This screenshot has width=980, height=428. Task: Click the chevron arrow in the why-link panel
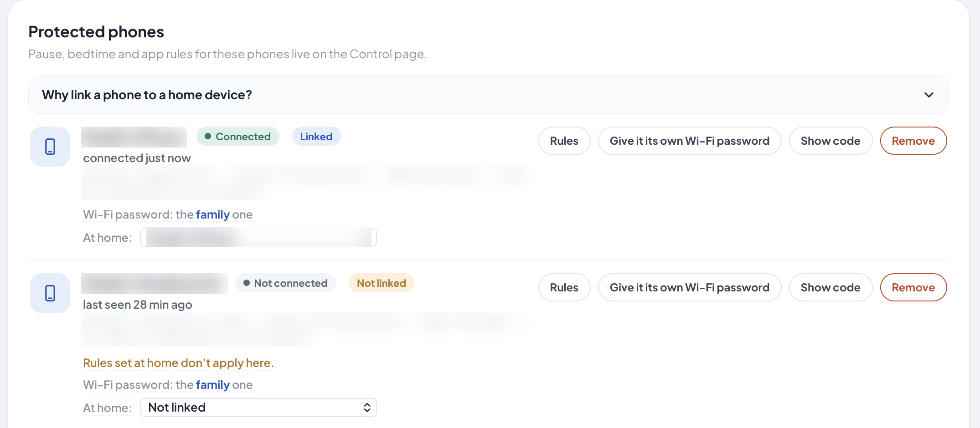928,95
